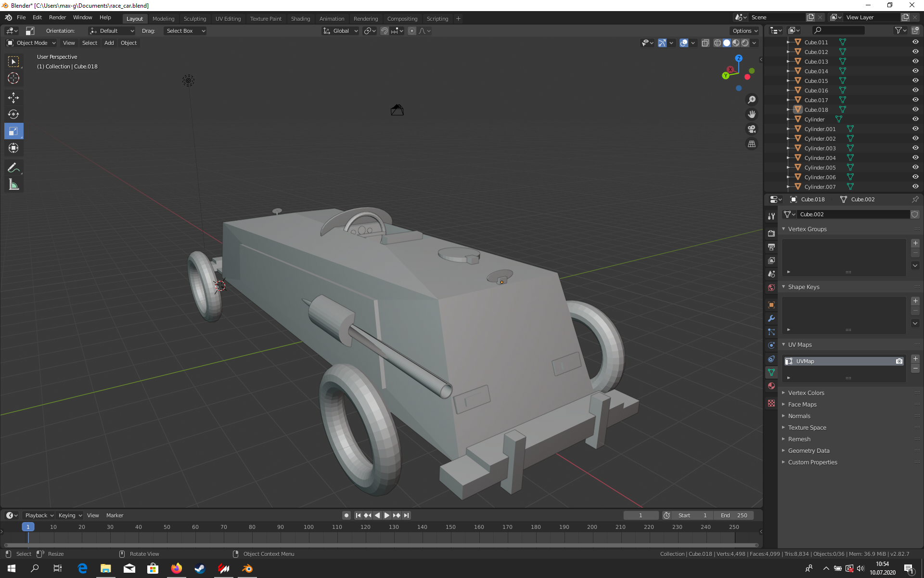
Task: Click the End frame 250 field
Action: 734,515
